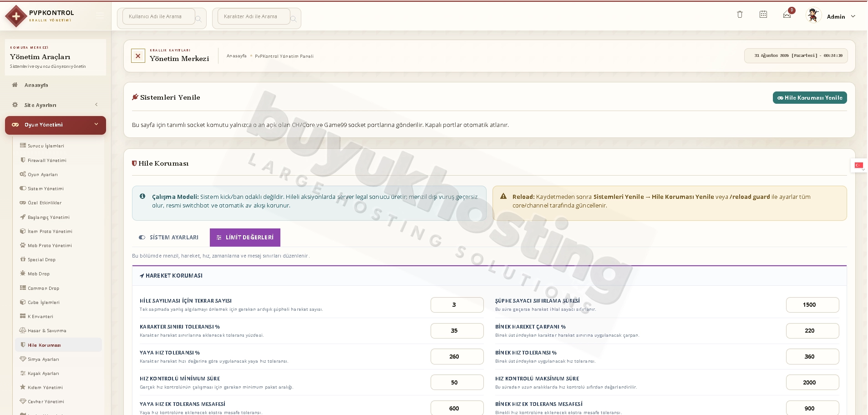Expand the Site Ayarları menu
Screen dimensions: 868x415
(x=56, y=105)
